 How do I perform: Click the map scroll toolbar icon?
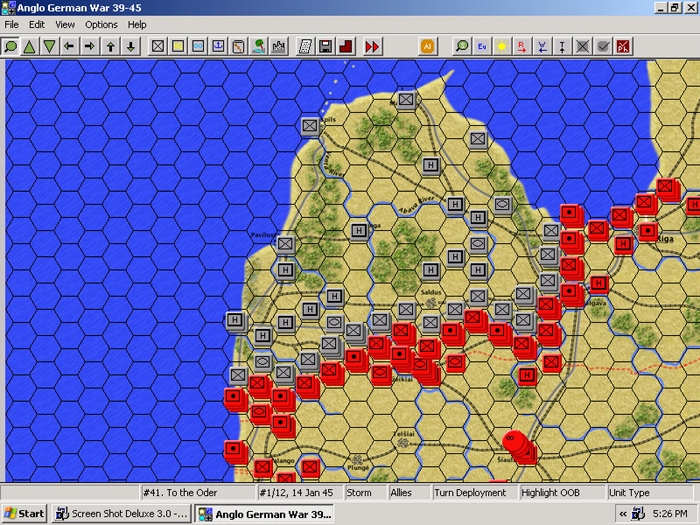[238, 46]
